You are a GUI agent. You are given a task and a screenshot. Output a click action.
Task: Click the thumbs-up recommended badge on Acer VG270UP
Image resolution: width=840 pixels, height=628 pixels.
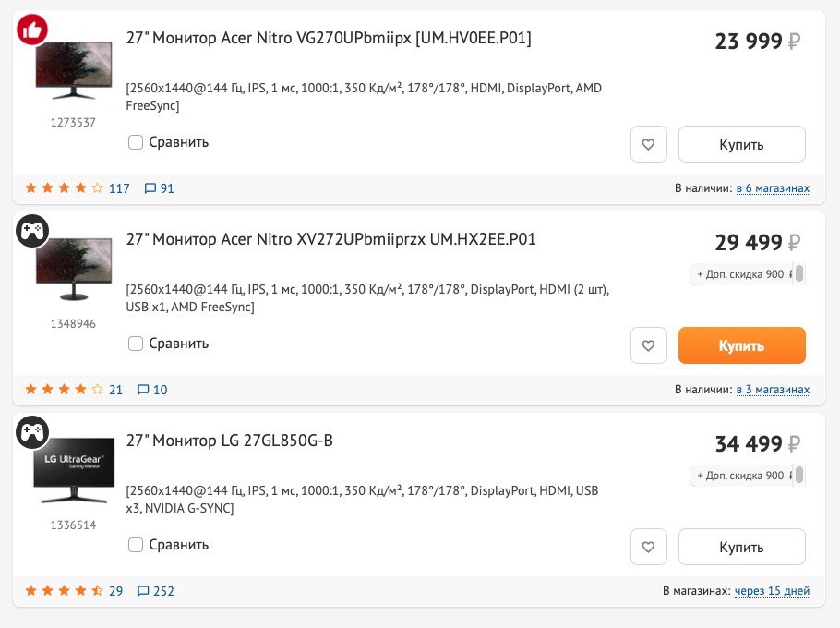[x=32, y=30]
